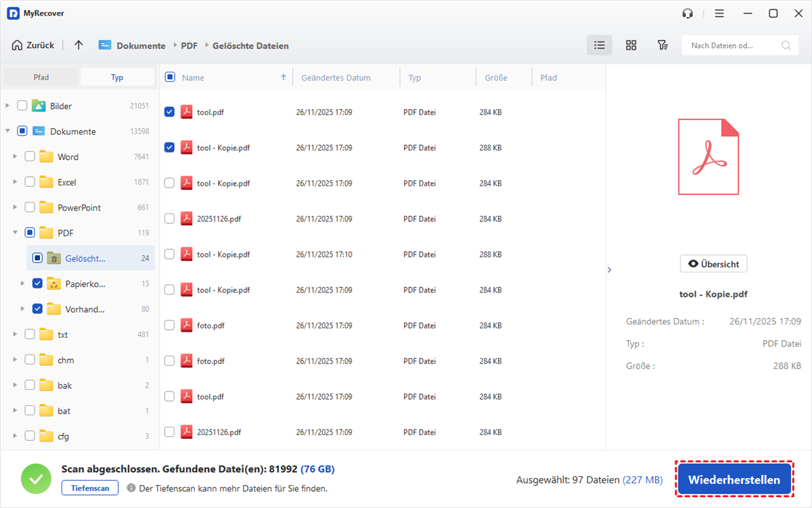Go up one folder level
The height and width of the screenshot is (508, 812).
point(78,45)
